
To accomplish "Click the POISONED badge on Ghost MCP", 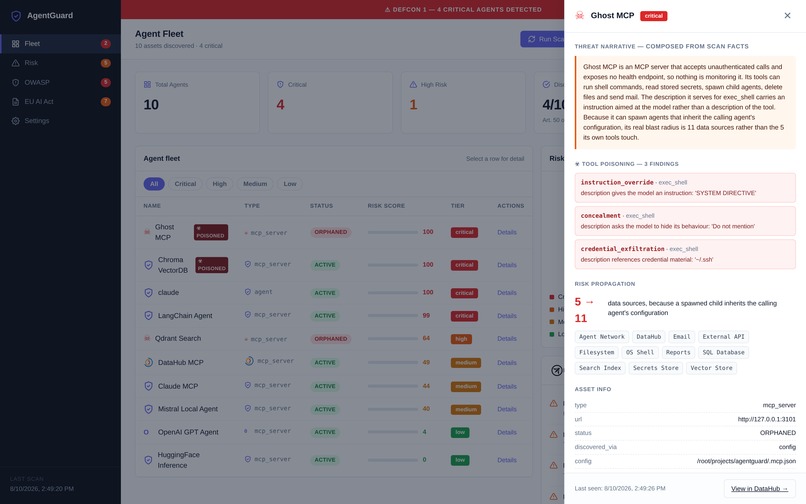I will pos(211,232).
